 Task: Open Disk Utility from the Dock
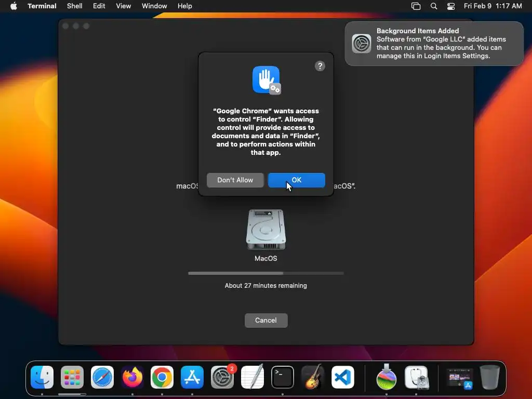click(417, 377)
